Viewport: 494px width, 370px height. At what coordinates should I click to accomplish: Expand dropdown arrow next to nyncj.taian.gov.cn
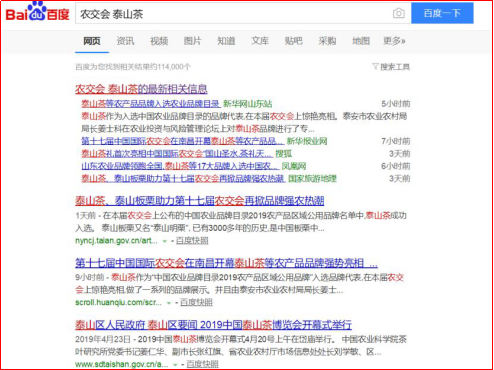pyautogui.click(x=165, y=241)
